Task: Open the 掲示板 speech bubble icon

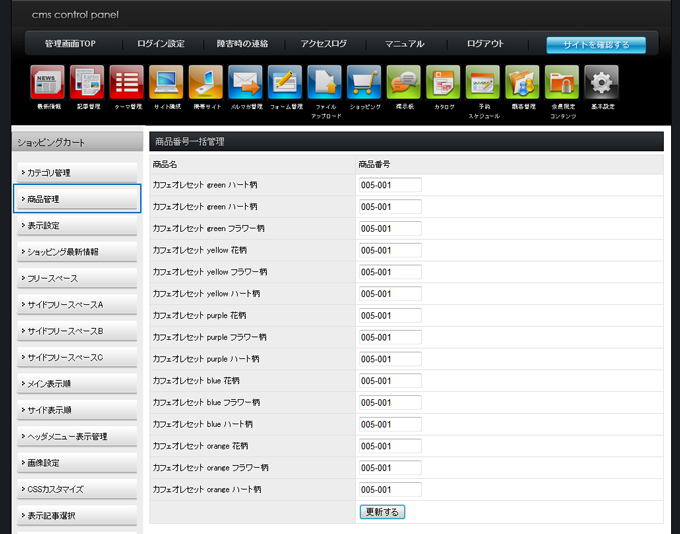Action: point(404,83)
